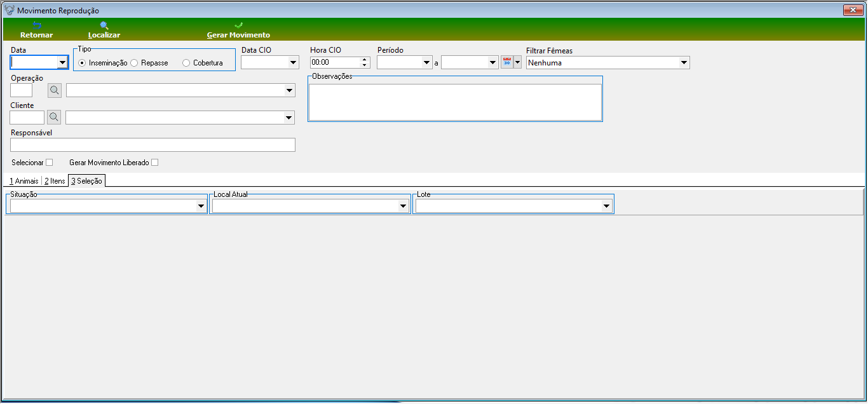Open the Cliente search magnifier button

[x=54, y=118]
